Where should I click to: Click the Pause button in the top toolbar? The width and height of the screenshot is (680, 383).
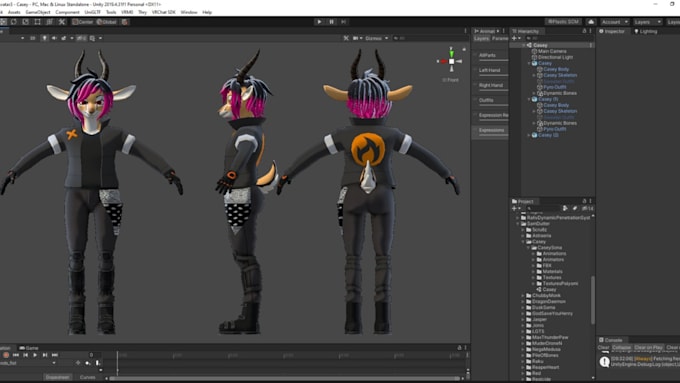pyautogui.click(x=331, y=22)
